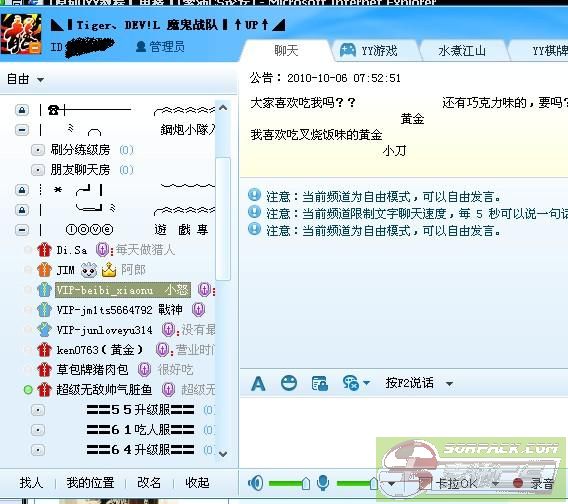Collapse the Love 遊戲專 channel group
This screenshot has height=504, width=568.
pos(22,229)
